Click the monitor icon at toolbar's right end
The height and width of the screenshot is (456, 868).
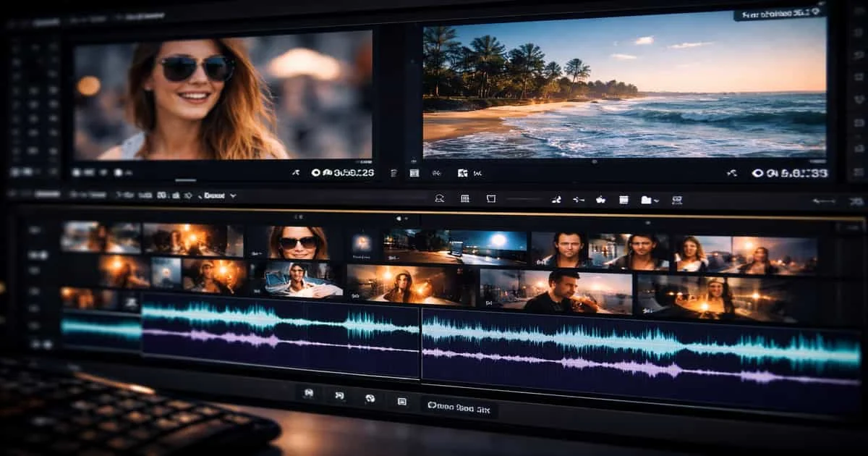[677, 200]
